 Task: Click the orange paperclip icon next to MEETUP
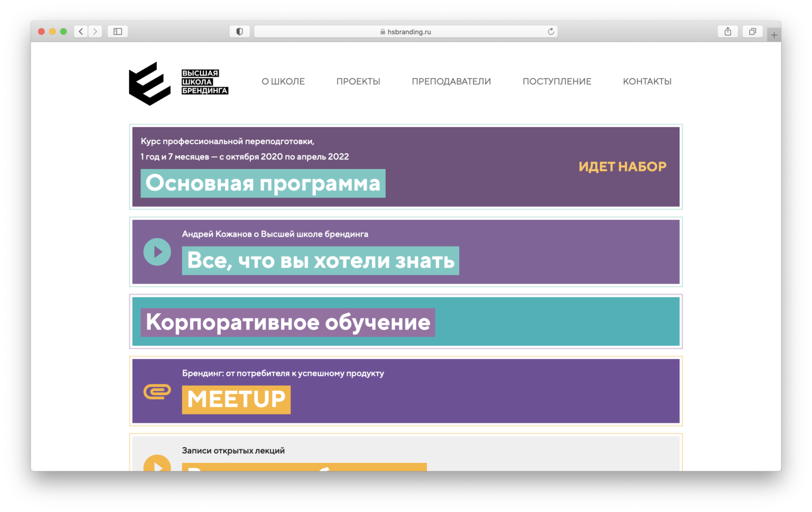pos(157,392)
